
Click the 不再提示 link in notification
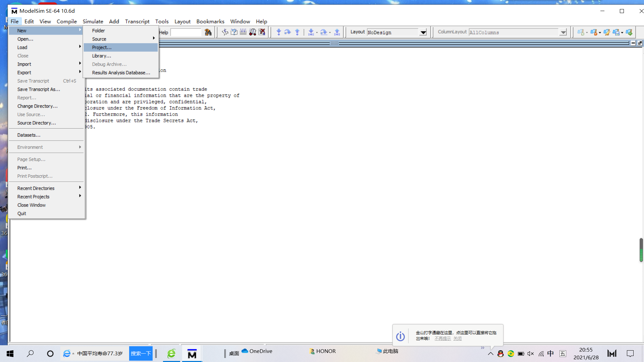pos(442,339)
